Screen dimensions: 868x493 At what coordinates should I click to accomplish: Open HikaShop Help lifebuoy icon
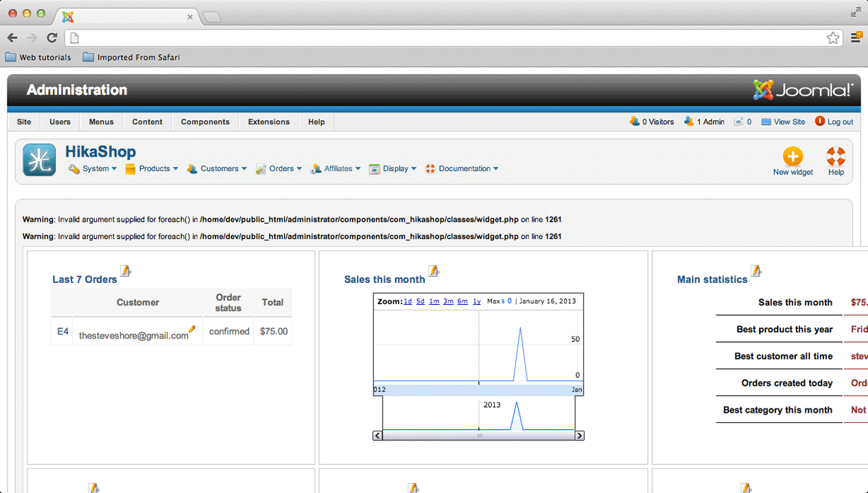(x=836, y=157)
